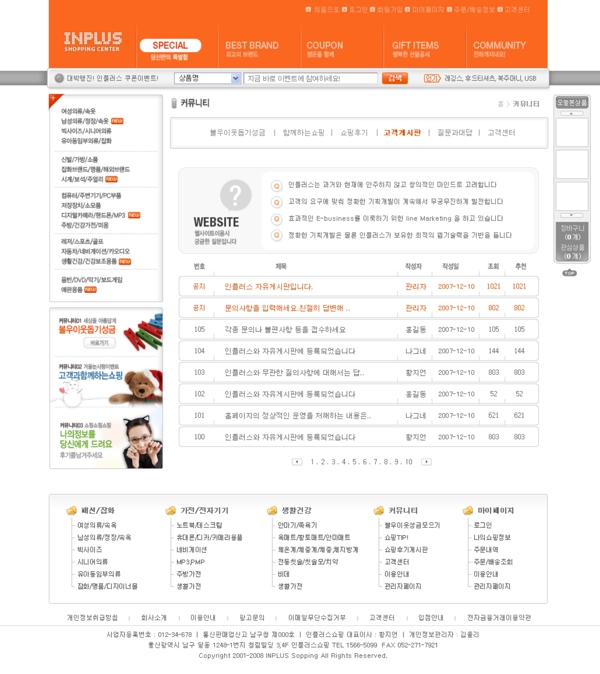Open the SPECIAL menu
The height and width of the screenshot is (674, 600).
pos(170,46)
